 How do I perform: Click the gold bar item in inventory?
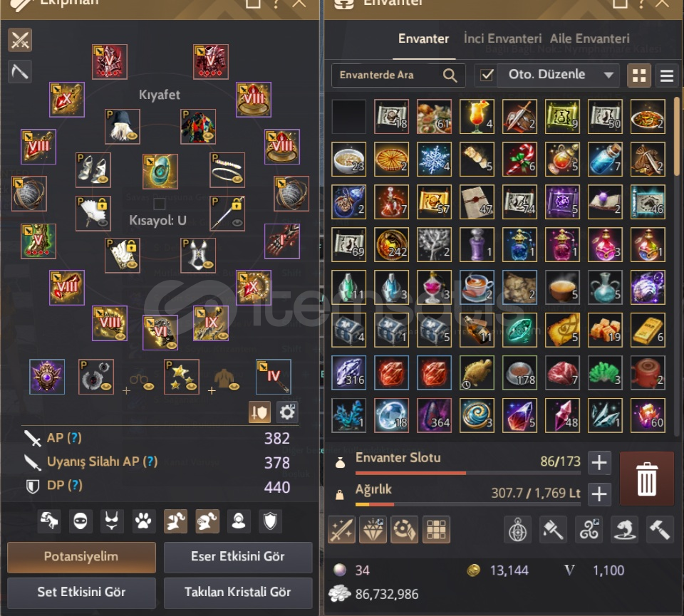click(x=648, y=330)
